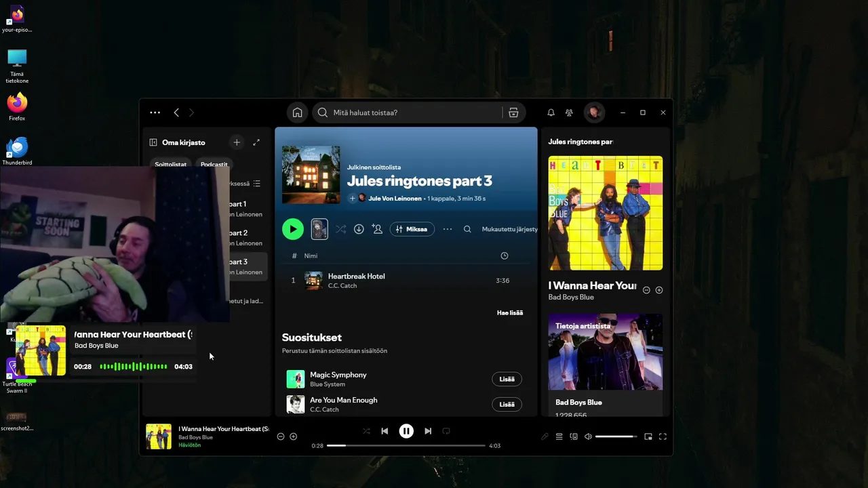
Task: Open Thunderbird desktop shortcut
Action: coord(17,151)
